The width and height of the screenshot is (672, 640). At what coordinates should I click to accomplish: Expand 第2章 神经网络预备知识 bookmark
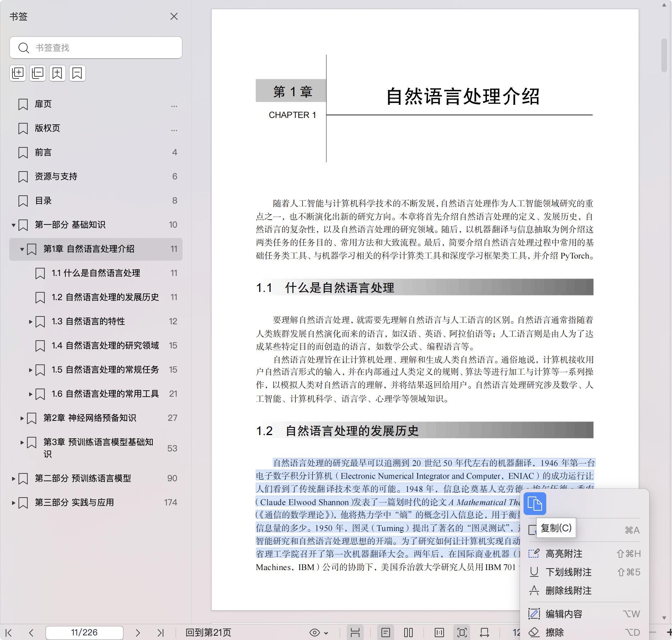point(22,418)
